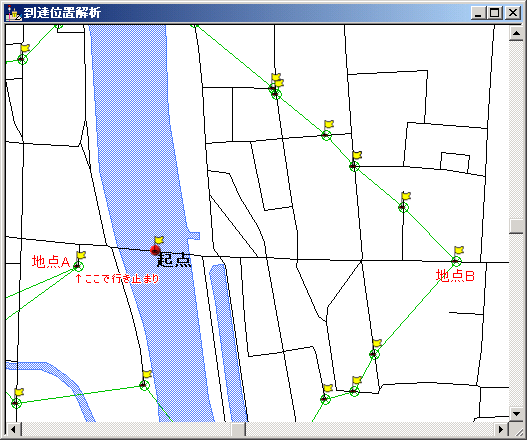Click the vertical scrollbar up arrow
This screenshot has height=440, width=527.
coord(516,33)
